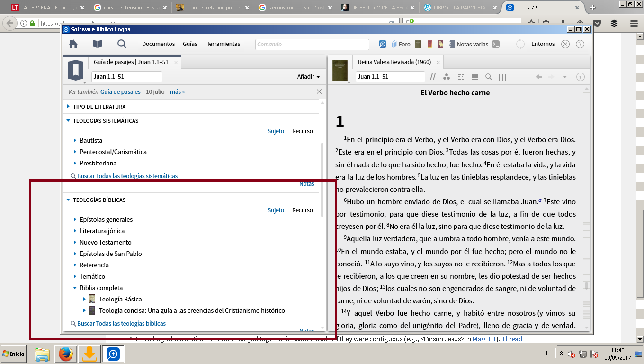Go to the Logos home page icon
This screenshot has width=644, height=364.
(x=73, y=44)
